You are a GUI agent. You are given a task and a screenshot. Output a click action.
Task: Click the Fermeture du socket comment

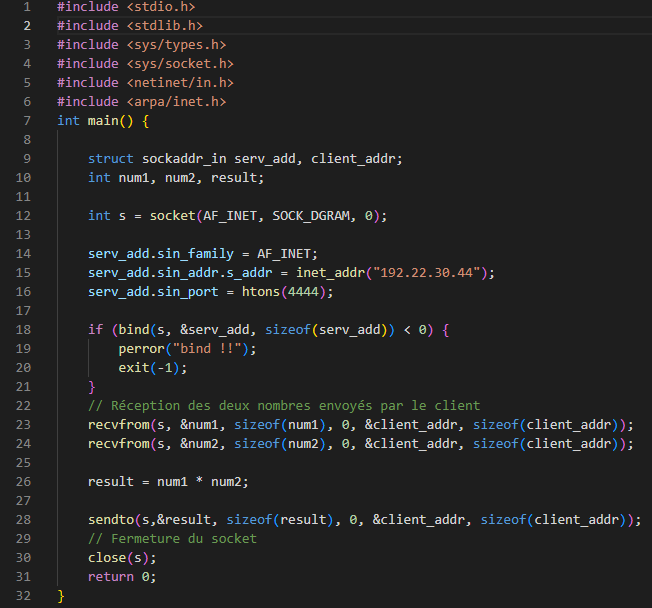tap(172, 538)
